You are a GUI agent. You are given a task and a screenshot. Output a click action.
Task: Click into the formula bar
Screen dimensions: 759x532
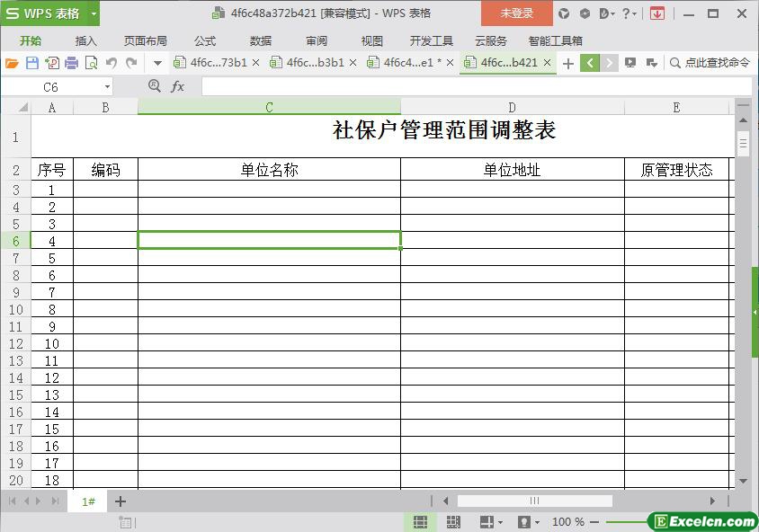click(x=477, y=86)
